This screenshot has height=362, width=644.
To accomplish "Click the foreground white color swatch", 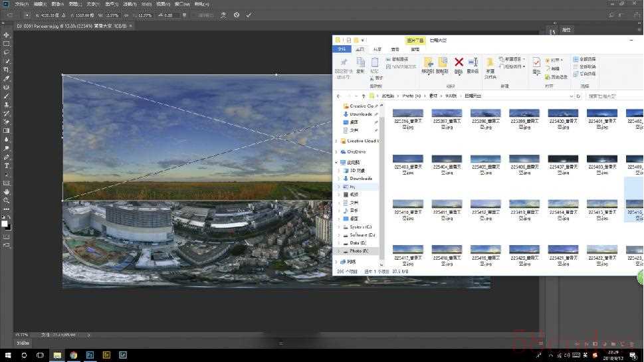I will click(4, 224).
